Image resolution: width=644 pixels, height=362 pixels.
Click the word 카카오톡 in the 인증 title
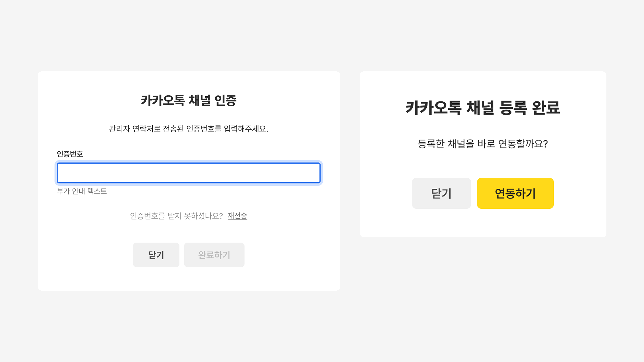click(163, 100)
